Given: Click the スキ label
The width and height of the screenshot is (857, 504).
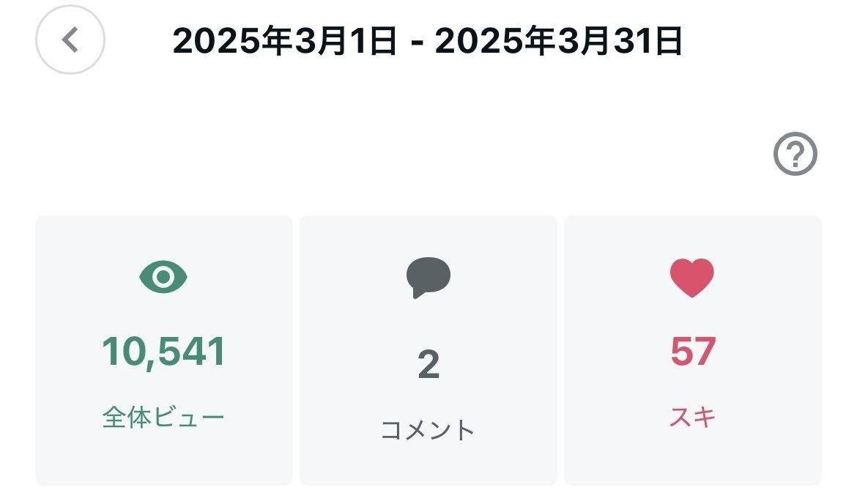Looking at the screenshot, I should click(692, 418).
